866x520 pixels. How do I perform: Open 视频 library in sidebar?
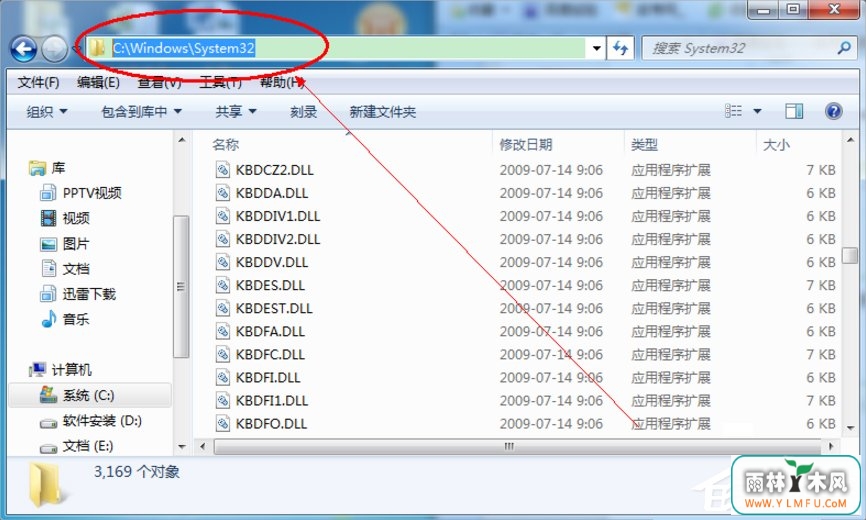(x=65, y=218)
